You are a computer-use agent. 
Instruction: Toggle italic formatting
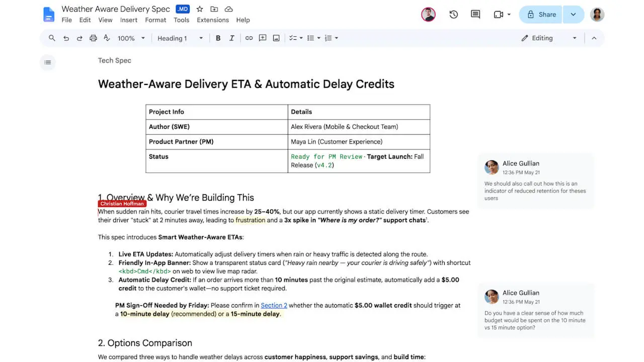point(232,38)
